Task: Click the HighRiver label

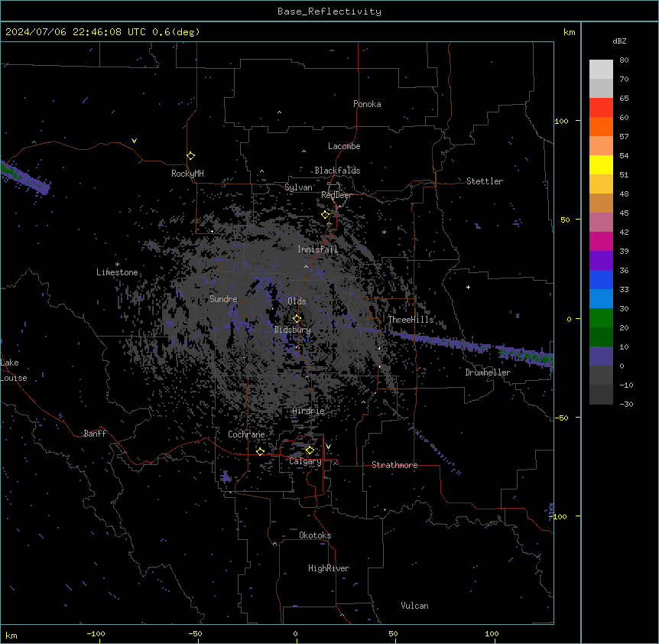Action: click(329, 568)
